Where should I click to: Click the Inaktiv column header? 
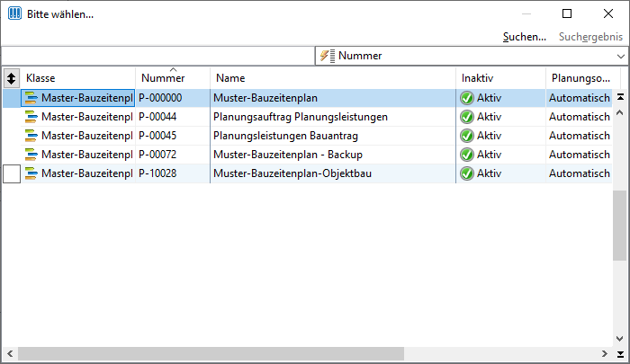pyautogui.click(x=500, y=78)
